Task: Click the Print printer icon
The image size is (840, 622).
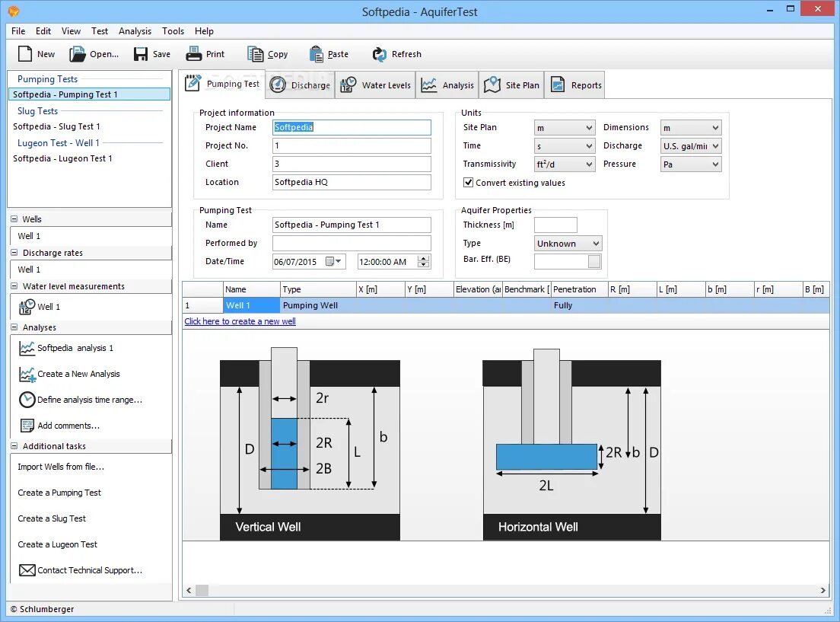Action: (x=193, y=54)
